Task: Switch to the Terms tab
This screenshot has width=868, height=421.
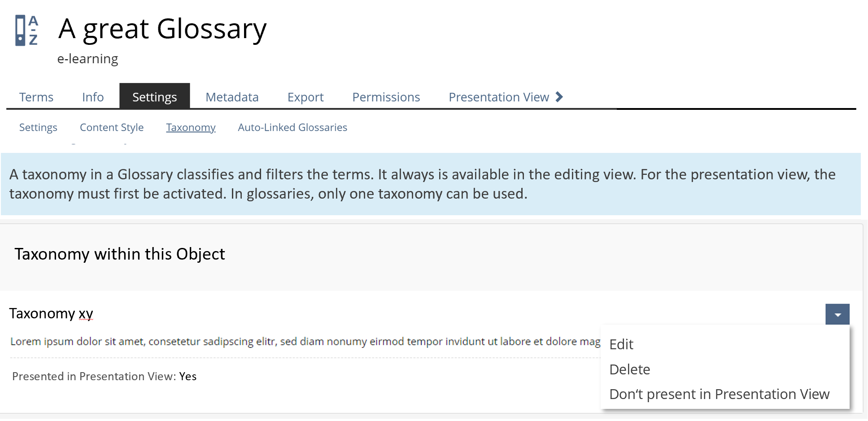Action: click(36, 97)
